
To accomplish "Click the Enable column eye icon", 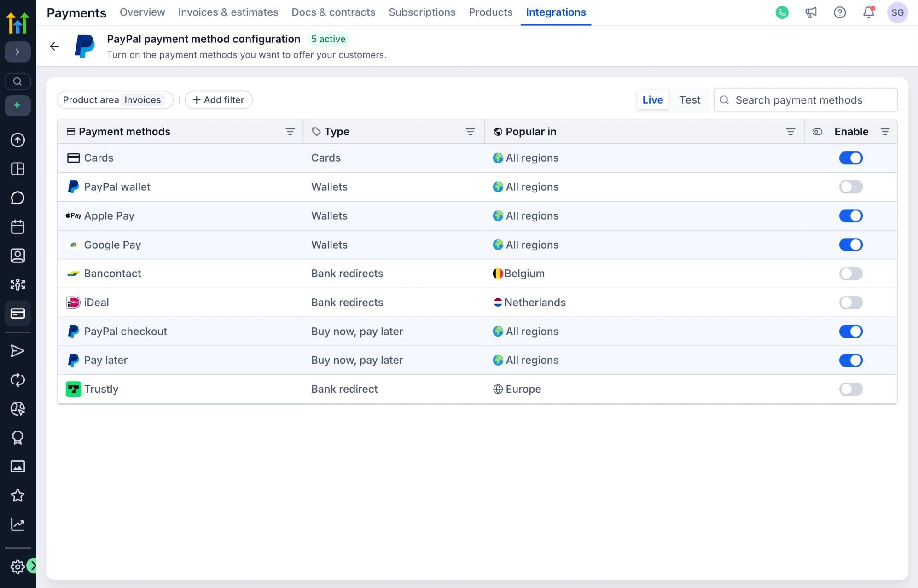I will (x=817, y=132).
